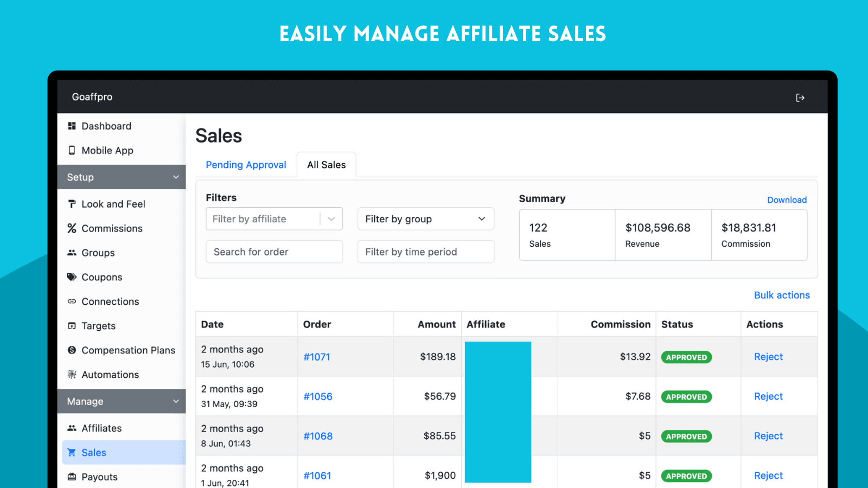This screenshot has width=868, height=488.
Task: Collapse the Manage section
Action: (176, 401)
